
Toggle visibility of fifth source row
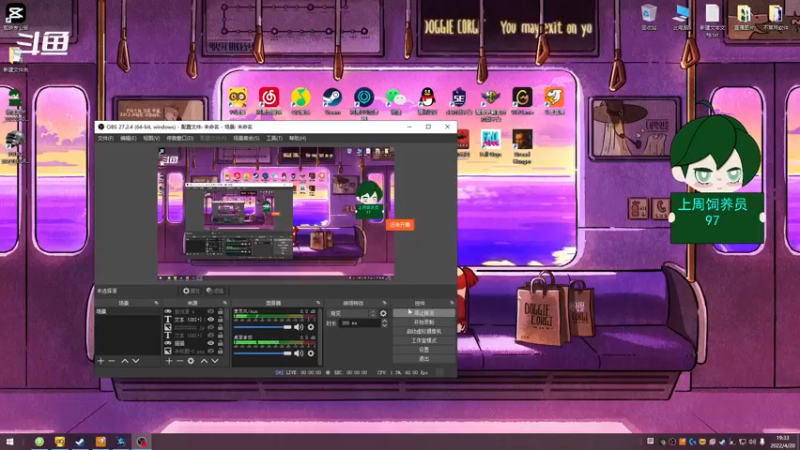tap(211, 343)
